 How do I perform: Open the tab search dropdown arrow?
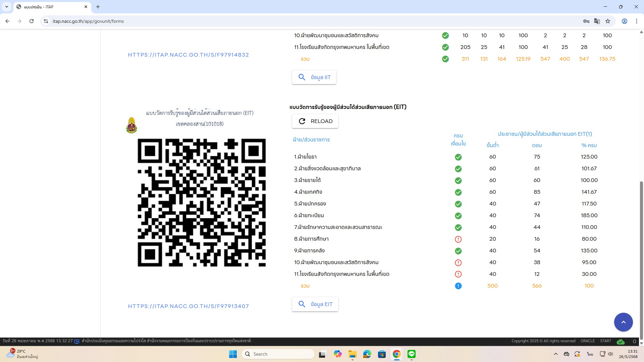click(7, 7)
